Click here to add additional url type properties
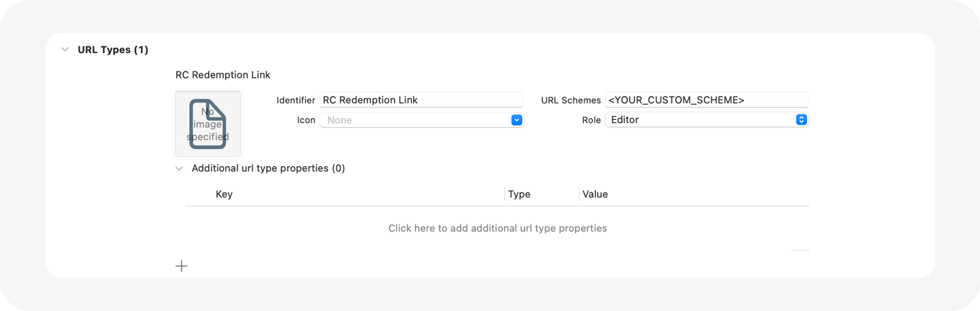 [497, 228]
